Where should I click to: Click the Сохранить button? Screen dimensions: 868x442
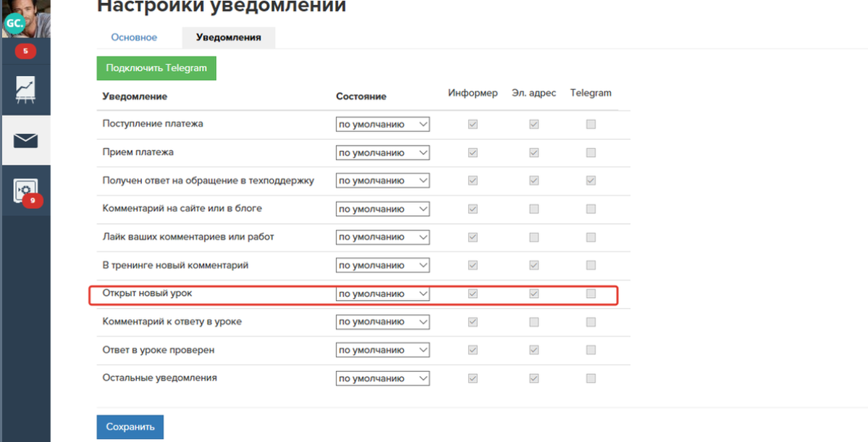tap(130, 427)
